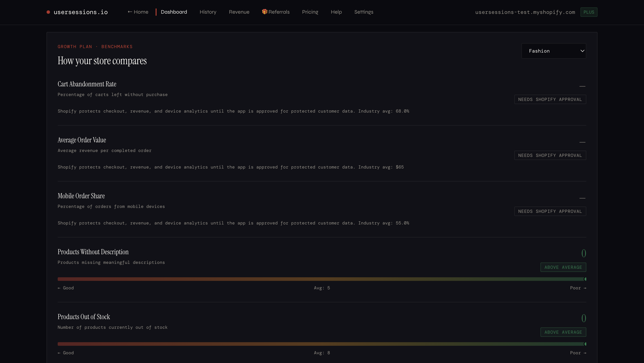
Task: Click '← Good' under Products Without Description
Action: [66, 288]
